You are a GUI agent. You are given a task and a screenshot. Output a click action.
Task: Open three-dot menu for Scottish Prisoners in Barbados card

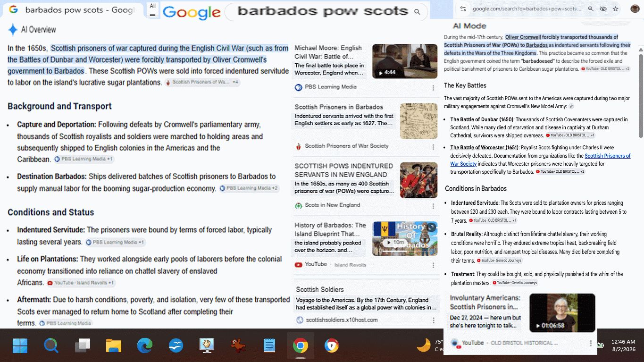433,147
